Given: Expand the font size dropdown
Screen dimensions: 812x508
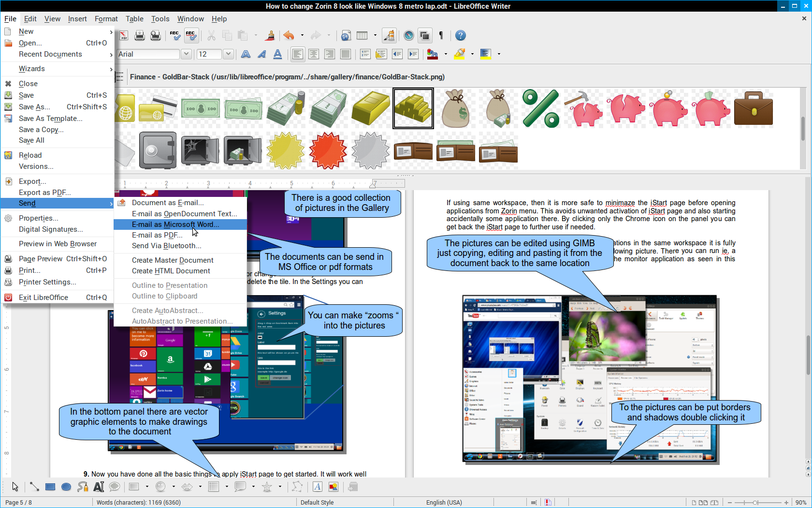Looking at the screenshot, I should tap(228, 54).
